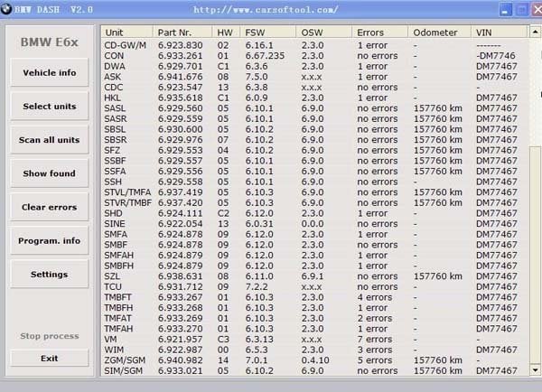Viewport: 542px width, 392px height.
Task: Select the CDC unit row
Action: (314, 87)
